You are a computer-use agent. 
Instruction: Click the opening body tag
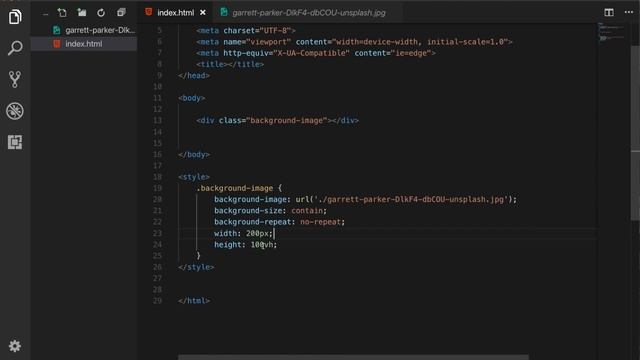191,98
